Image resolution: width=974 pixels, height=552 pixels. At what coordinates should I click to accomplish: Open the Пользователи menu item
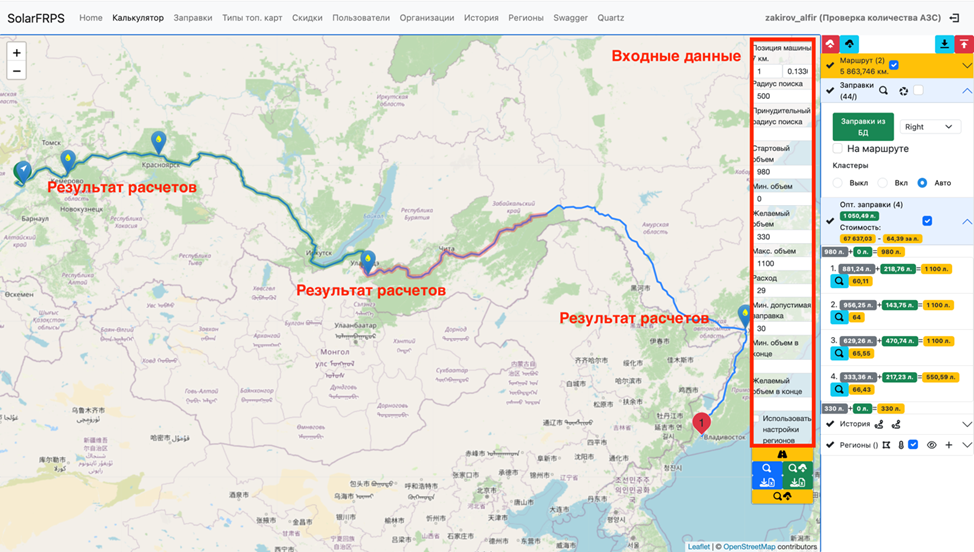pyautogui.click(x=361, y=18)
